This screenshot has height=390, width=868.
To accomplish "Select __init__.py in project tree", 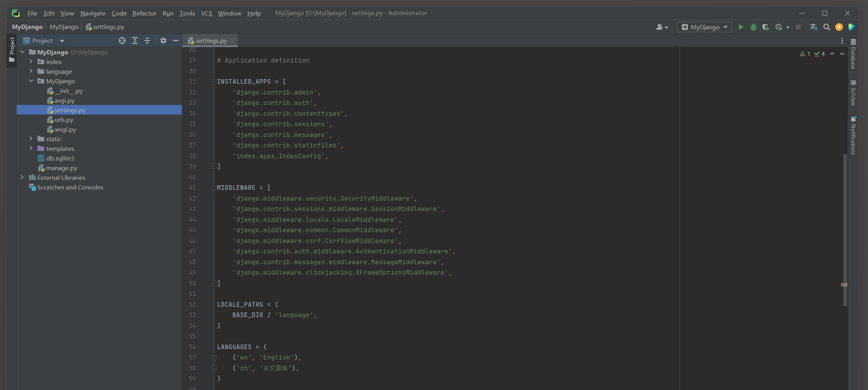I will tap(69, 91).
